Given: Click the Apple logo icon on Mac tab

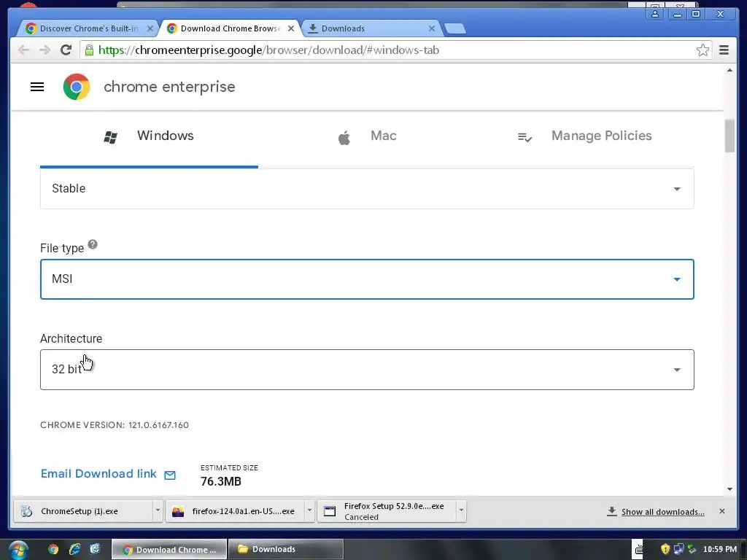Looking at the screenshot, I should [344, 138].
